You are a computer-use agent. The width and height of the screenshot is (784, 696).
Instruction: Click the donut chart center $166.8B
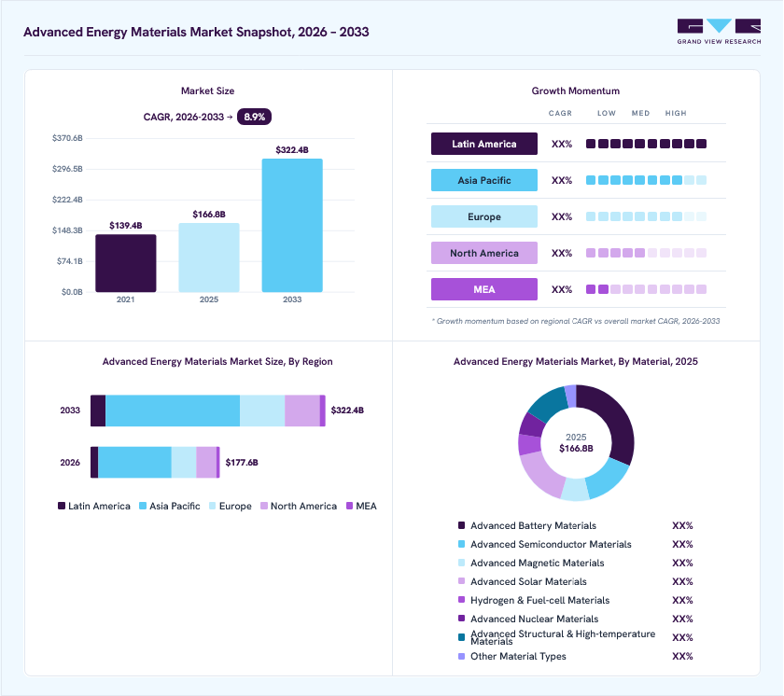click(576, 448)
